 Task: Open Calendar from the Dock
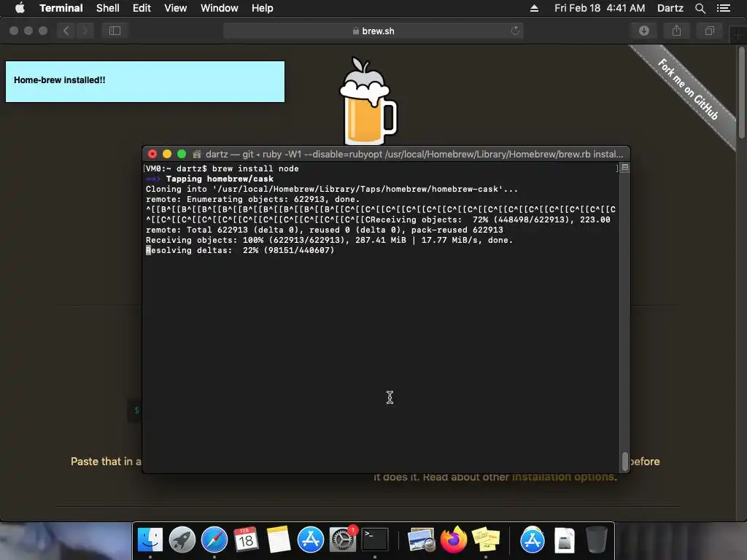[x=247, y=540]
